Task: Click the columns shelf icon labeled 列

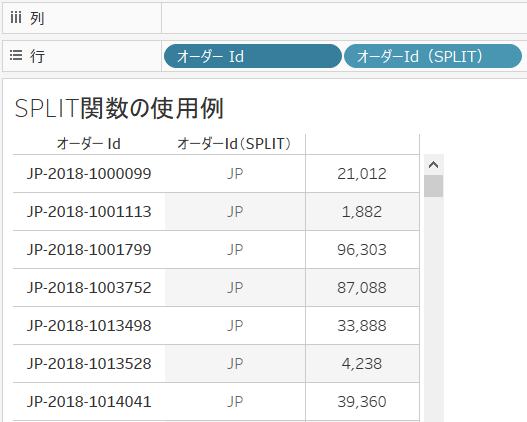Action: point(16,18)
